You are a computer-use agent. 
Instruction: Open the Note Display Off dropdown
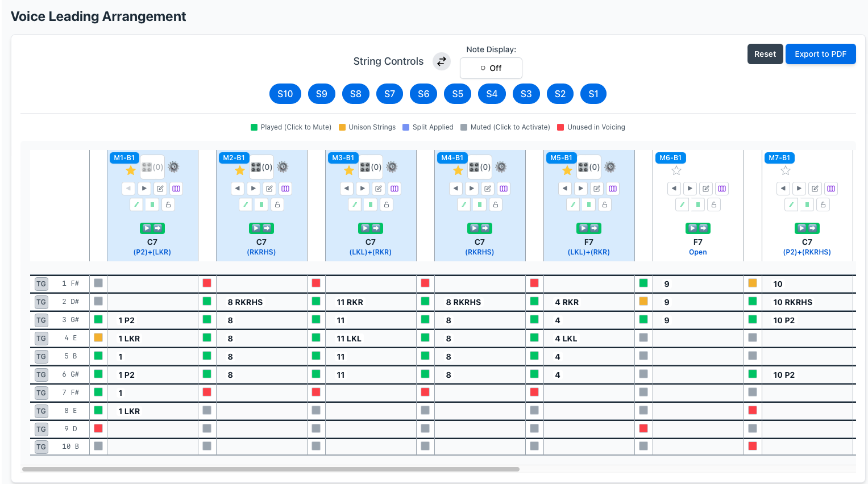pos(491,68)
